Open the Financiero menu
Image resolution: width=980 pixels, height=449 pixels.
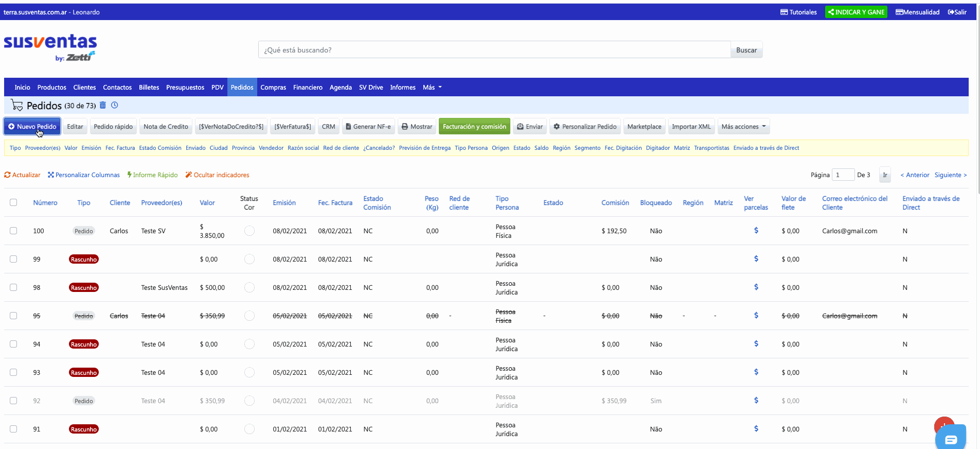pyautogui.click(x=308, y=88)
